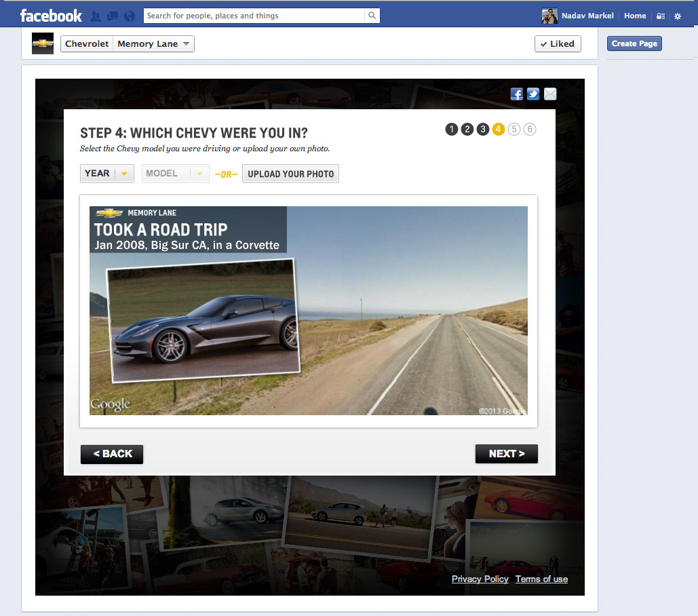This screenshot has height=616, width=698.
Task: Select the highlighted step 4 circle
Action: pos(498,129)
